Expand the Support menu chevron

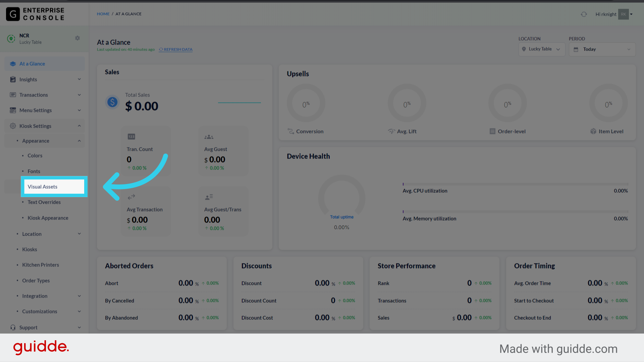tap(79, 327)
